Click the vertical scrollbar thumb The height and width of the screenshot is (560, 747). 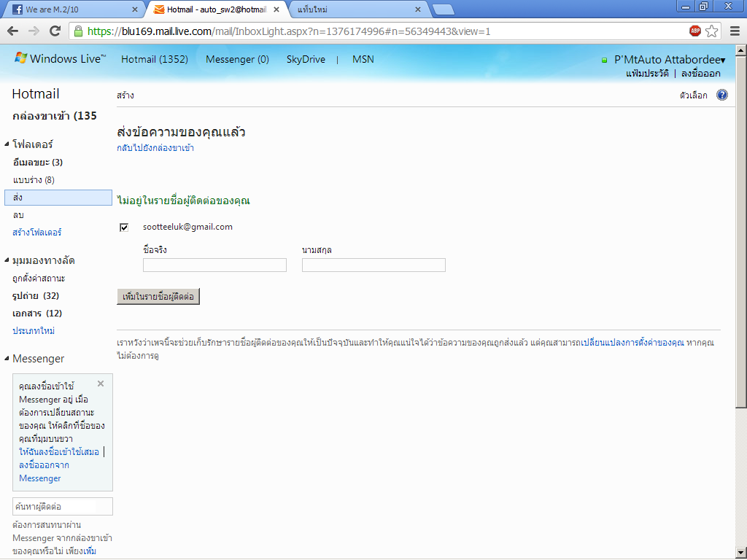pyautogui.click(x=741, y=231)
